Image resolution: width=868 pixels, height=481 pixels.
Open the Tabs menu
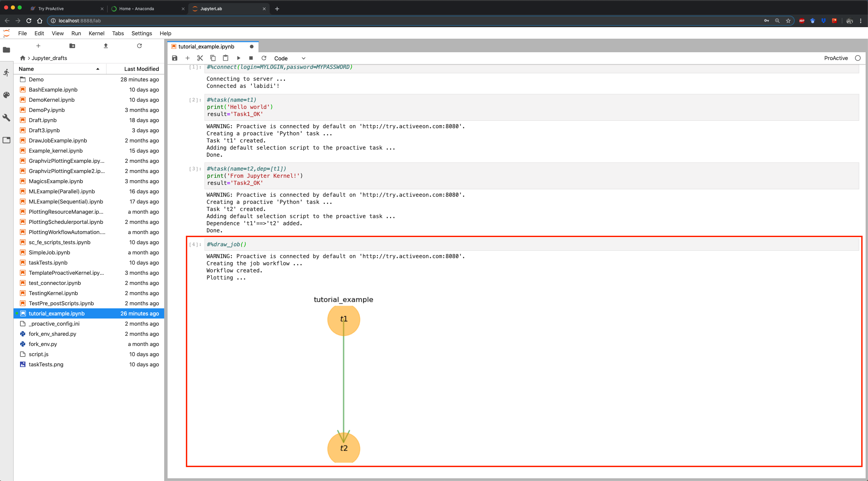pyautogui.click(x=118, y=33)
